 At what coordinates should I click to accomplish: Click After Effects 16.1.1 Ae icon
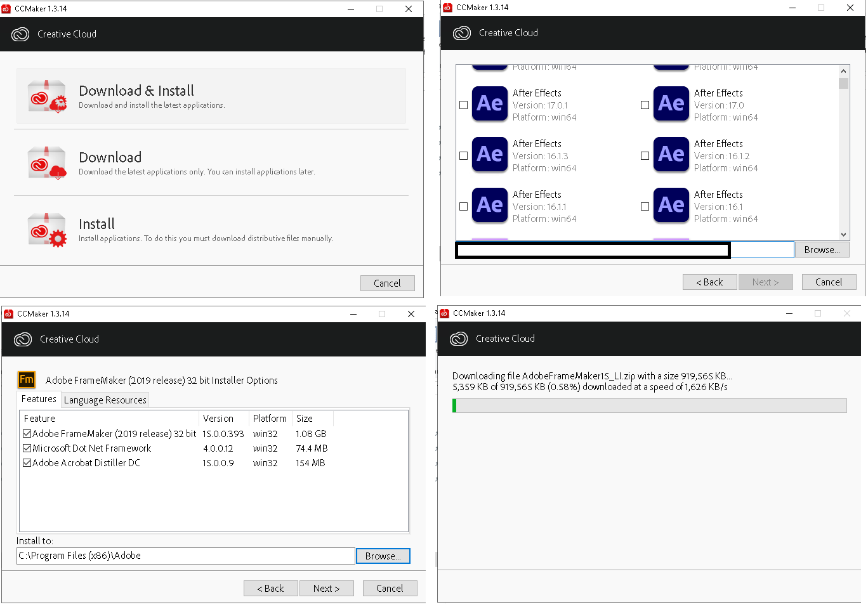coord(490,205)
